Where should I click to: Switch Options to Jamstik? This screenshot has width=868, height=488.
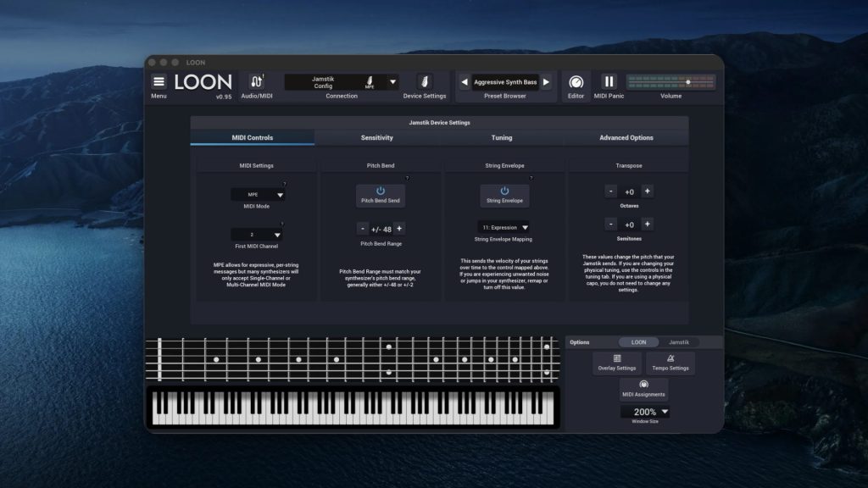(679, 342)
